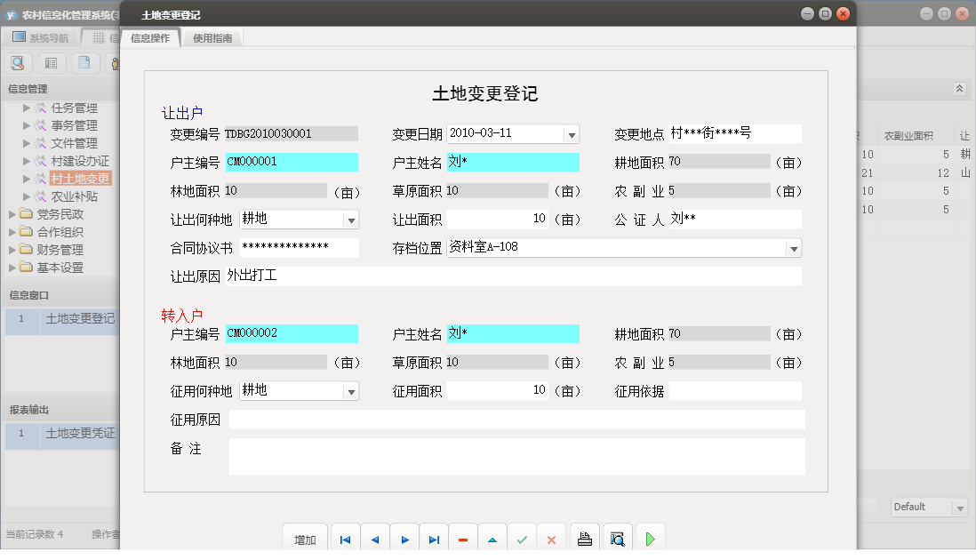Select 农业补贴 in the tree

tap(74, 196)
